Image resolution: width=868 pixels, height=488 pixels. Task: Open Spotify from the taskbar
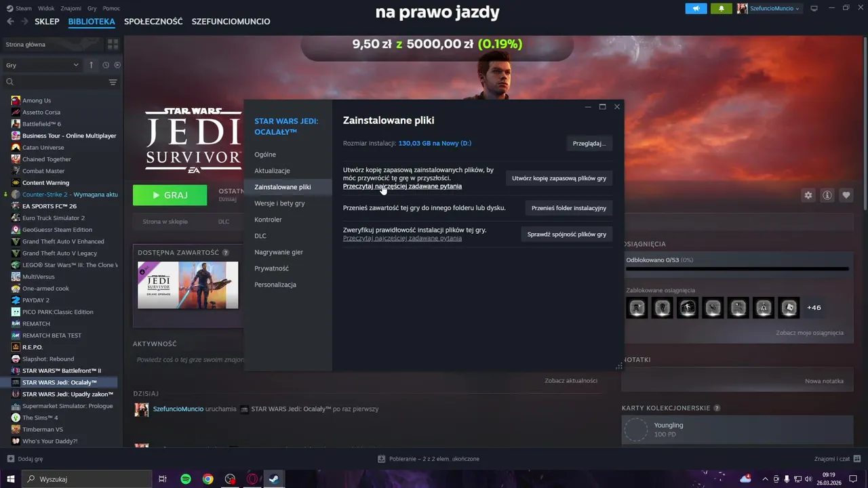click(186, 479)
